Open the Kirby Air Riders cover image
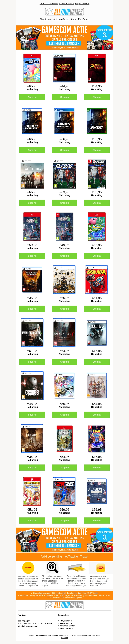 [x=32, y=68]
